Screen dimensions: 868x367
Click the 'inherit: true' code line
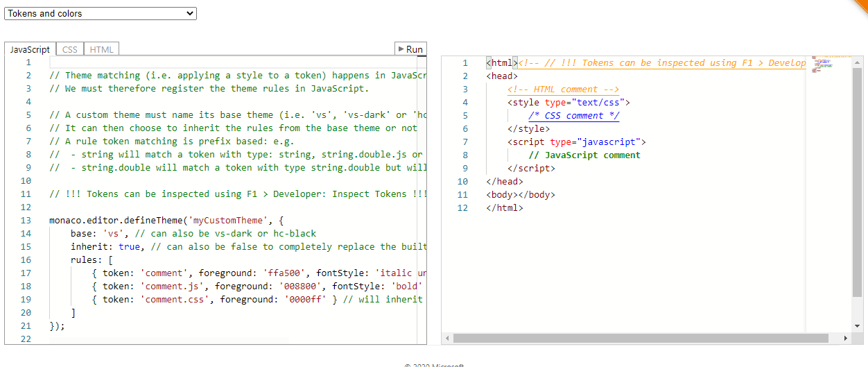click(248, 247)
